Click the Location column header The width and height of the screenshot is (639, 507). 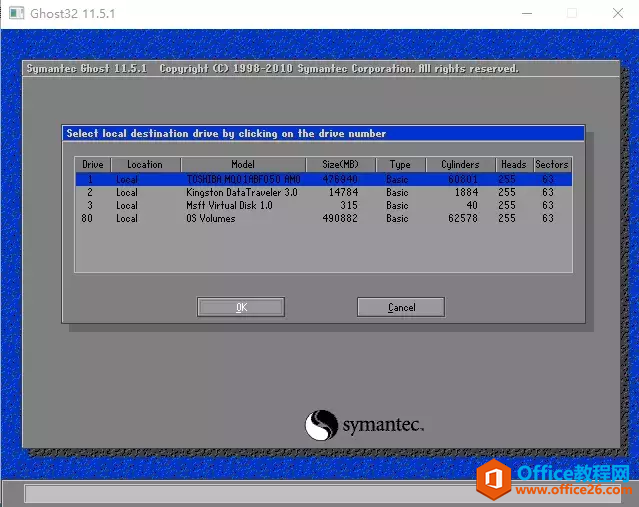pyautogui.click(x=145, y=165)
